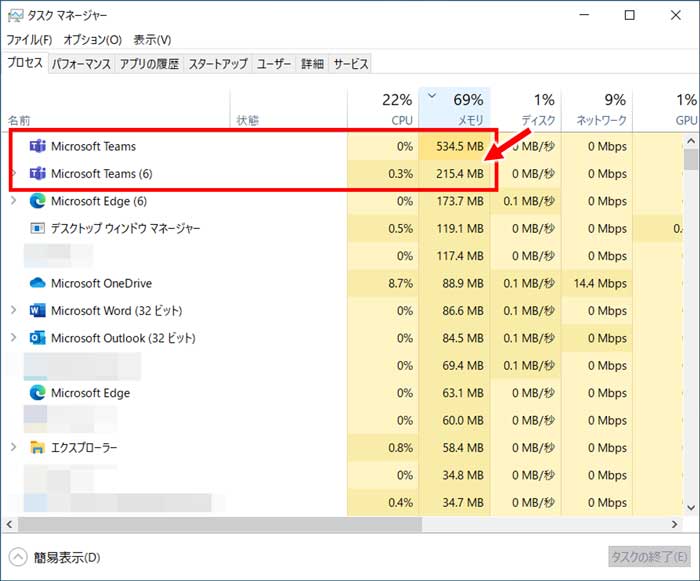Click the Microsoft Word (32 bit) icon

tap(38, 311)
